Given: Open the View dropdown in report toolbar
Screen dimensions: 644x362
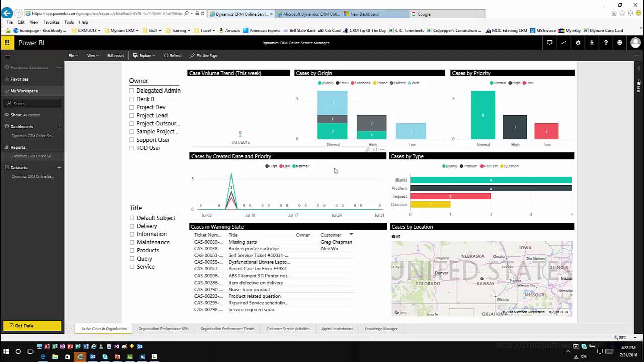Looking at the screenshot, I should [x=93, y=55].
